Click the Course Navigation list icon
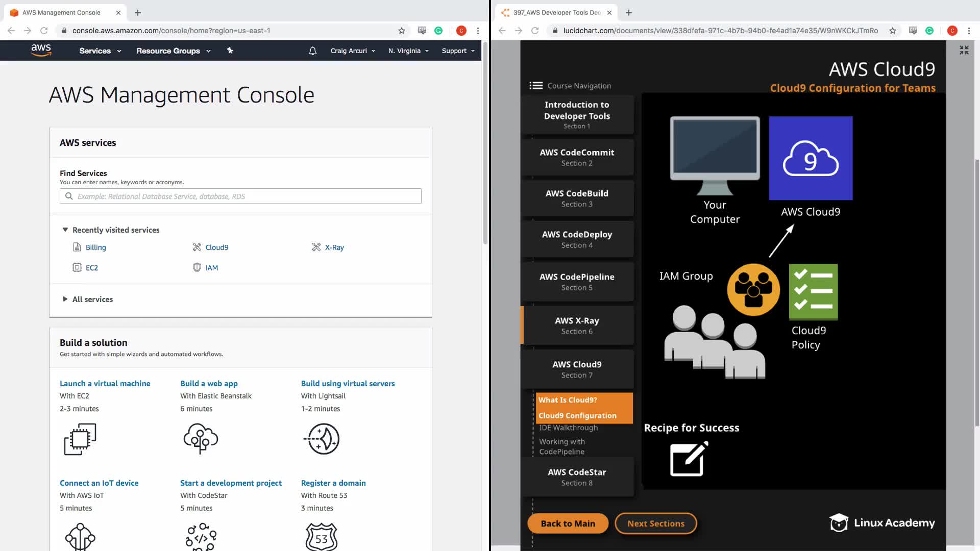The height and width of the screenshot is (551, 980). (535, 86)
